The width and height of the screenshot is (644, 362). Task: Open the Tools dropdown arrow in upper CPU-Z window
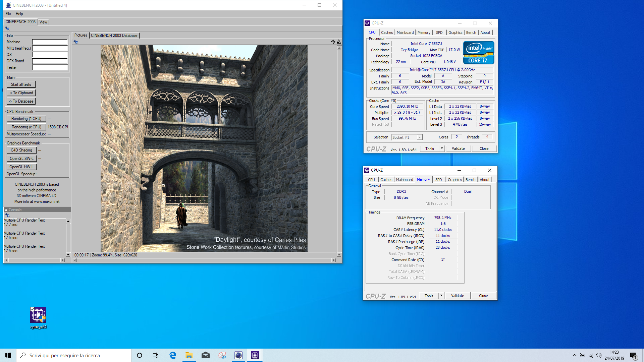point(442,148)
